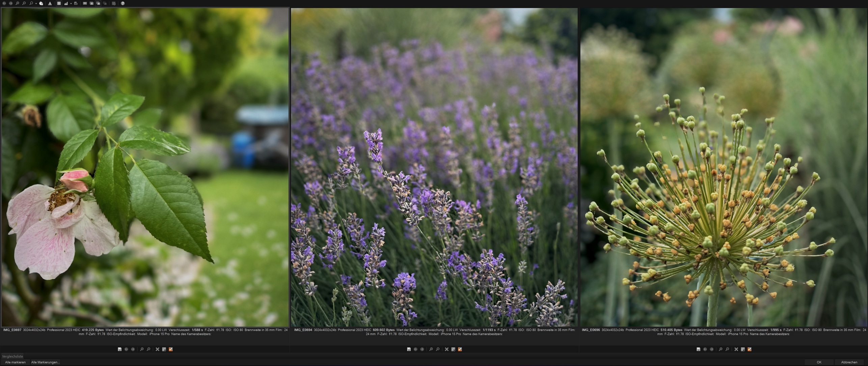Image resolution: width=868 pixels, height=366 pixels.
Task: Click zoom in magnifier in top toolbar
Action: [x=18, y=3]
